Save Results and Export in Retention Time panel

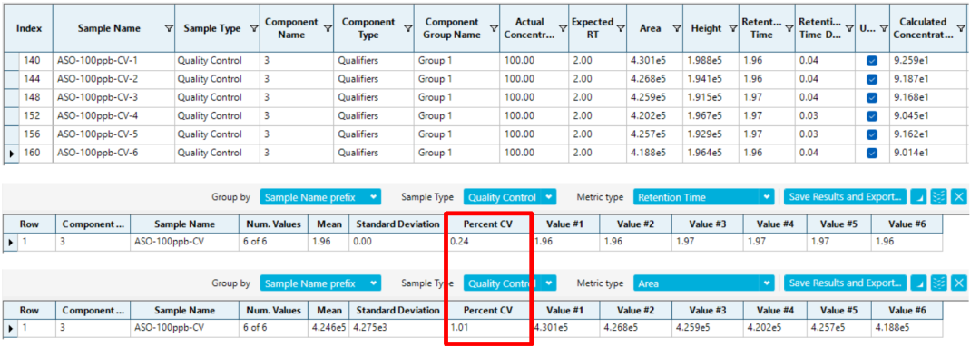[x=845, y=196]
